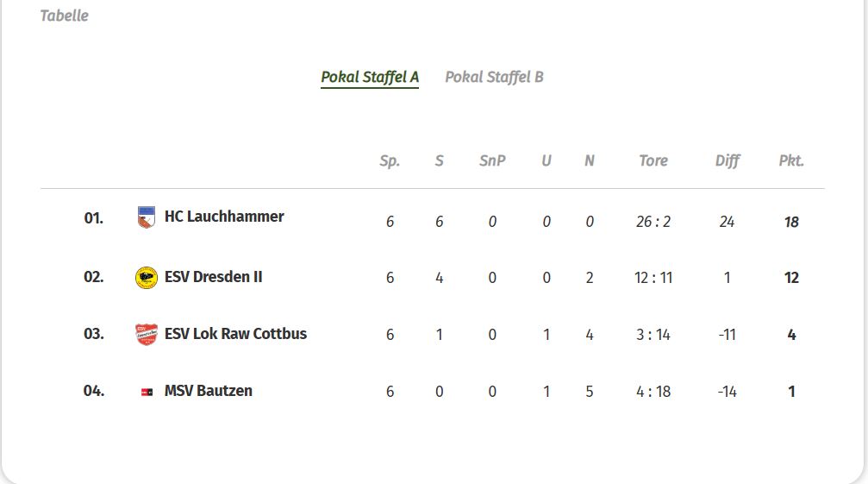868x484 pixels.
Task: Click the ESV Dresden II club logo
Action: point(147,278)
